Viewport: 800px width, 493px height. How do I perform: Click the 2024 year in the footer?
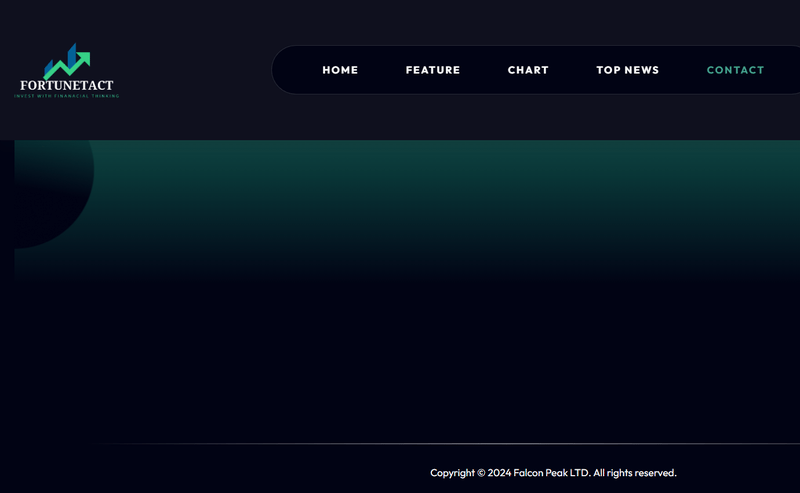tap(499, 473)
